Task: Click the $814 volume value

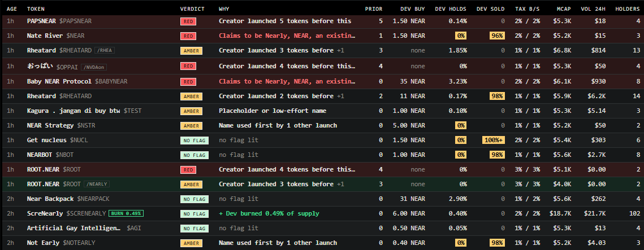Action: (598, 50)
